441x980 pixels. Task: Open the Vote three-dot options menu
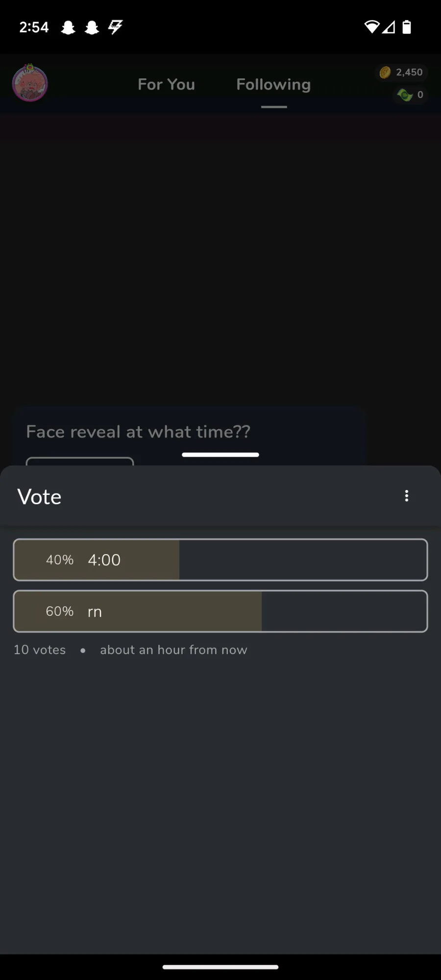point(406,496)
